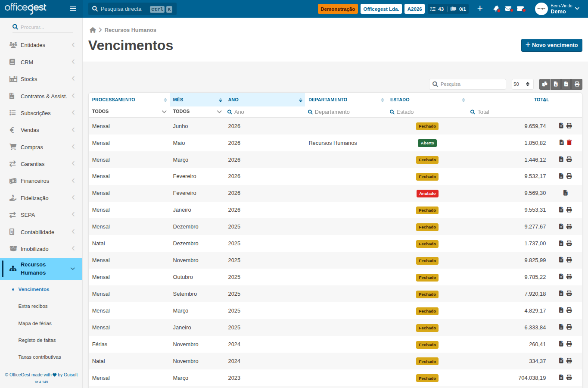The width and height of the screenshot is (588, 388).
Task: Expand the CRM sidebar section
Action: click(41, 62)
